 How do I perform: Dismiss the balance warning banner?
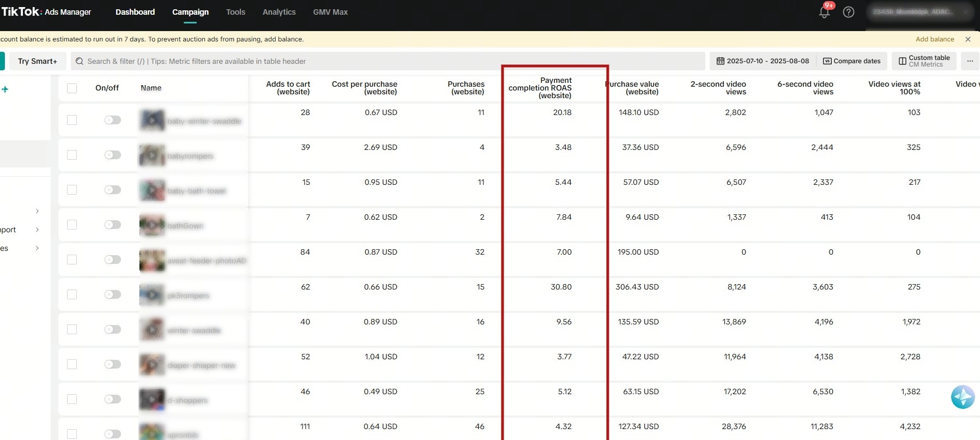tap(968, 39)
